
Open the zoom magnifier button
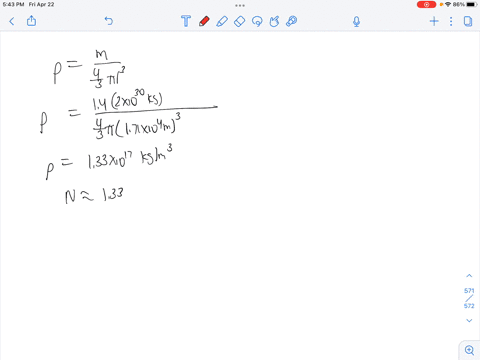point(469,350)
